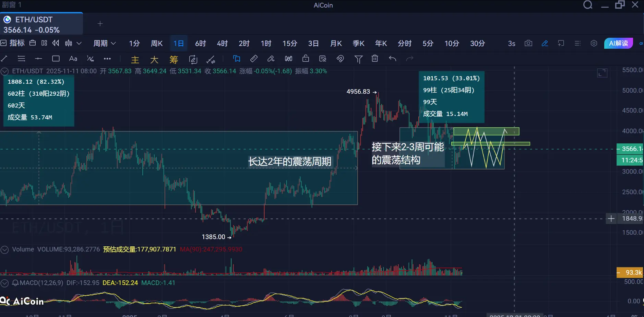This screenshot has width=644, height=317.
Task: Click the candlestick range stats icon
Action: tap(288, 59)
